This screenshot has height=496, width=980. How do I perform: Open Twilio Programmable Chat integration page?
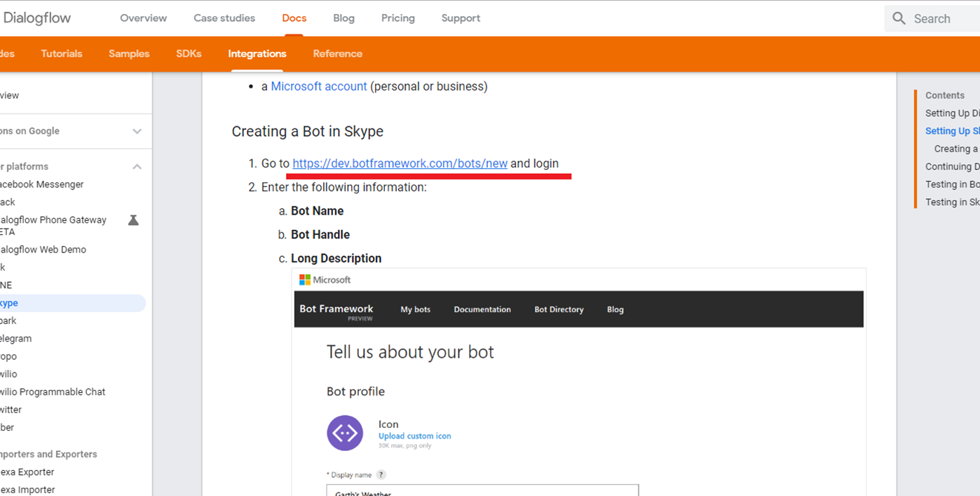[53, 392]
